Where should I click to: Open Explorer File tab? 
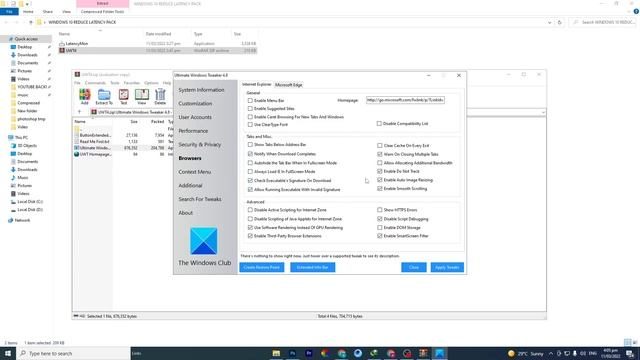coord(9,12)
